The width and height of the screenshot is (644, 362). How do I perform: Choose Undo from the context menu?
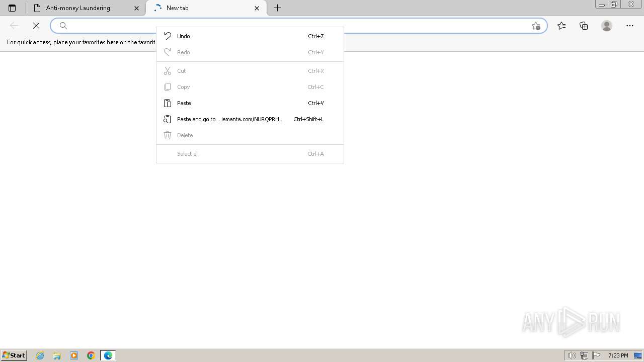250,36
